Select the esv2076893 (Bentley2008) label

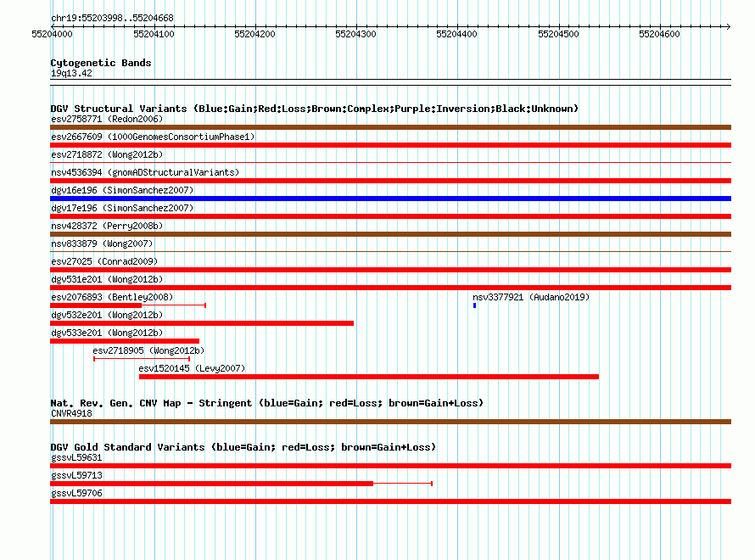point(112,297)
